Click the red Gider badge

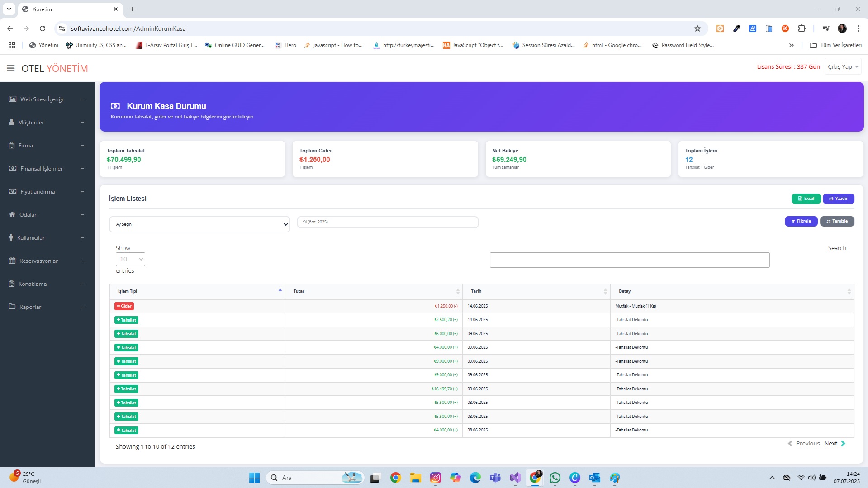coord(124,306)
